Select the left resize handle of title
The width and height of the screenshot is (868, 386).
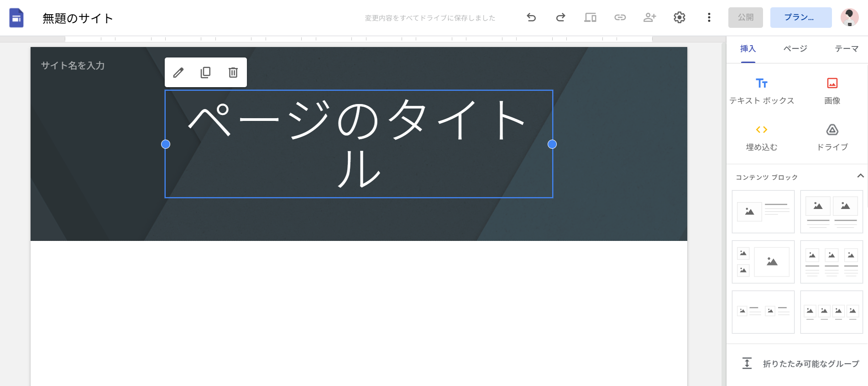coord(166,144)
